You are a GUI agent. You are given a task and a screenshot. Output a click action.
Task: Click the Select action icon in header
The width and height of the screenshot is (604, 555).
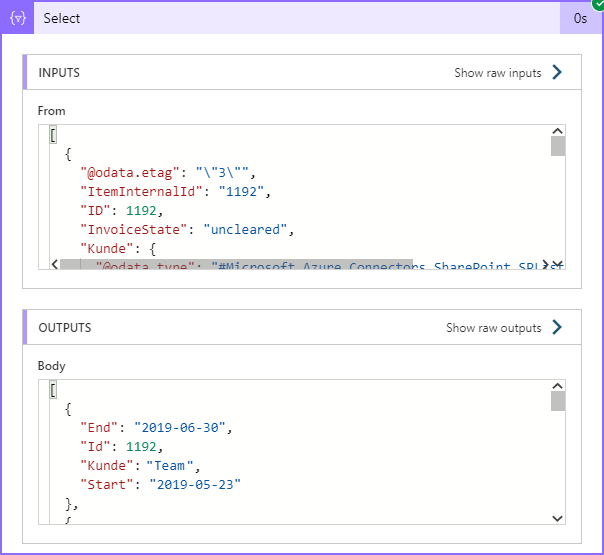17,18
